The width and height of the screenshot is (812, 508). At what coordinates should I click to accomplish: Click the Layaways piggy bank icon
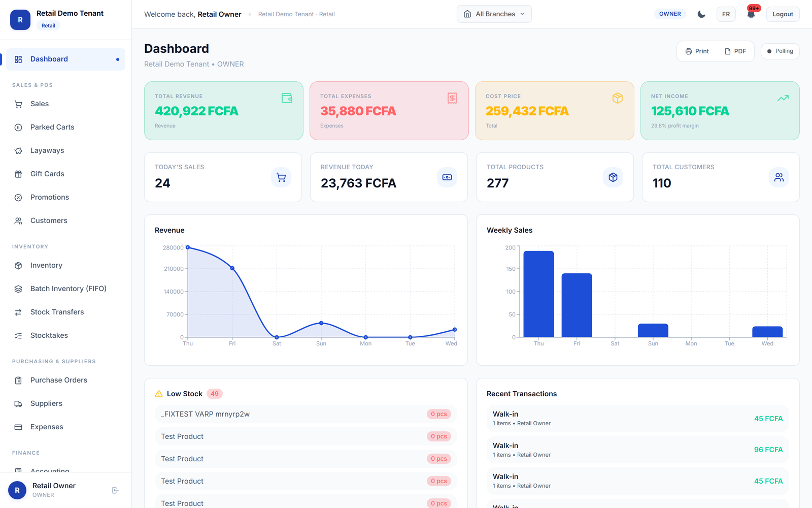click(x=18, y=151)
